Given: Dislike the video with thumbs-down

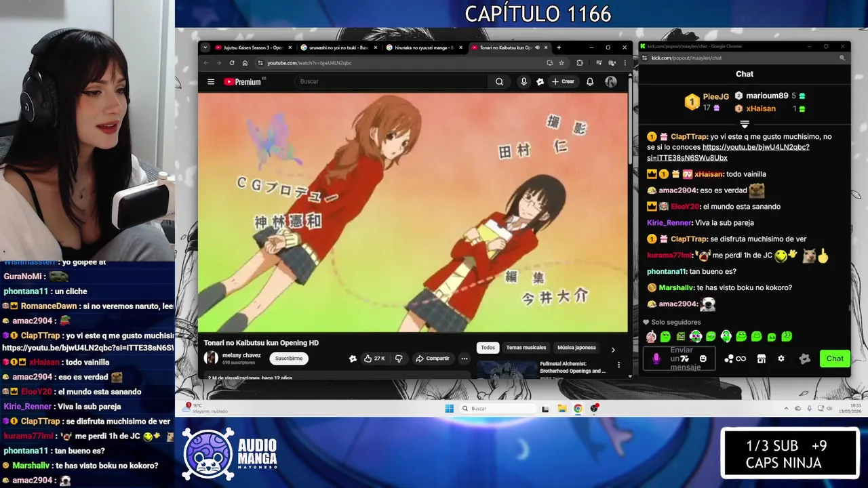Looking at the screenshot, I should 399,359.
